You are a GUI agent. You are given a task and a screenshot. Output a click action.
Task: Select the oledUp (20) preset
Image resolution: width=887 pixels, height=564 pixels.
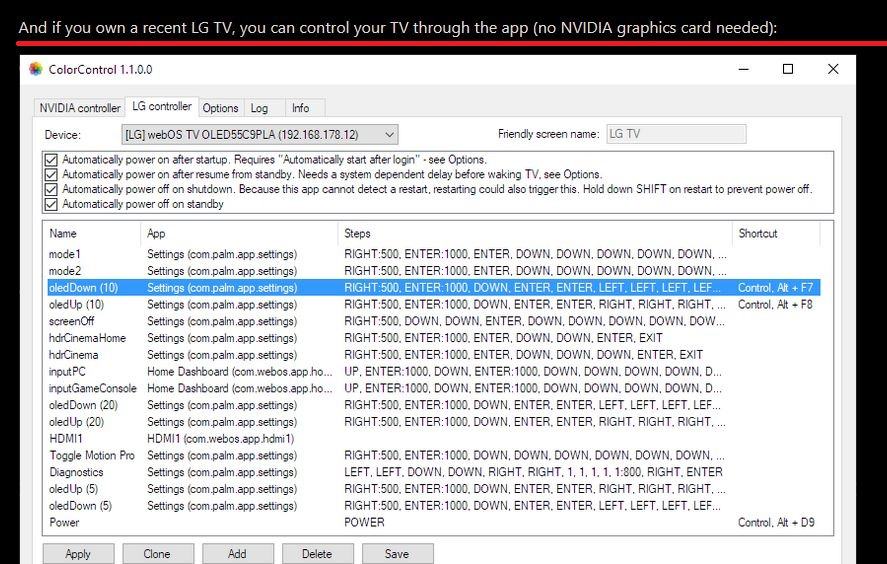434,422
